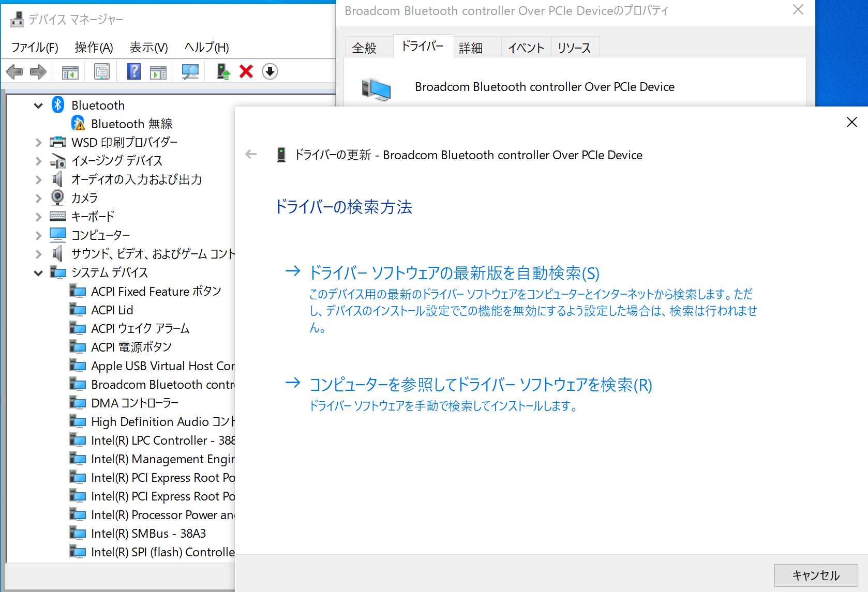The width and height of the screenshot is (868, 592).
Task: Open the properties sheet toolbar icon
Action: click(102, 71)
